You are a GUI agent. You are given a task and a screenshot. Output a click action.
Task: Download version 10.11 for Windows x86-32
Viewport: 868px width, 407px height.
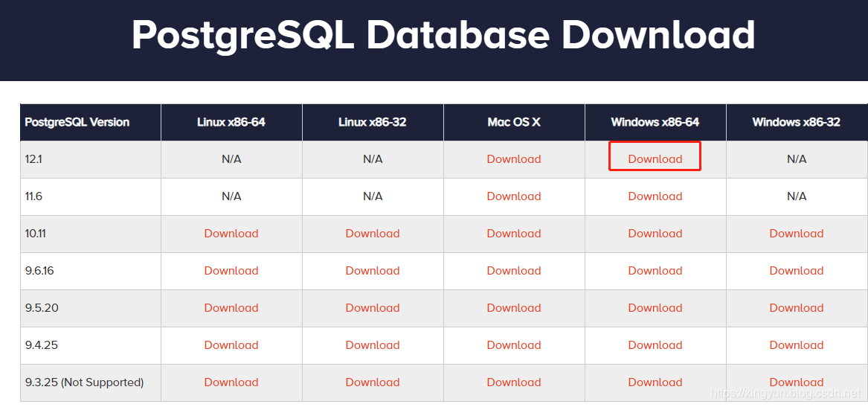tap(797, 233)
